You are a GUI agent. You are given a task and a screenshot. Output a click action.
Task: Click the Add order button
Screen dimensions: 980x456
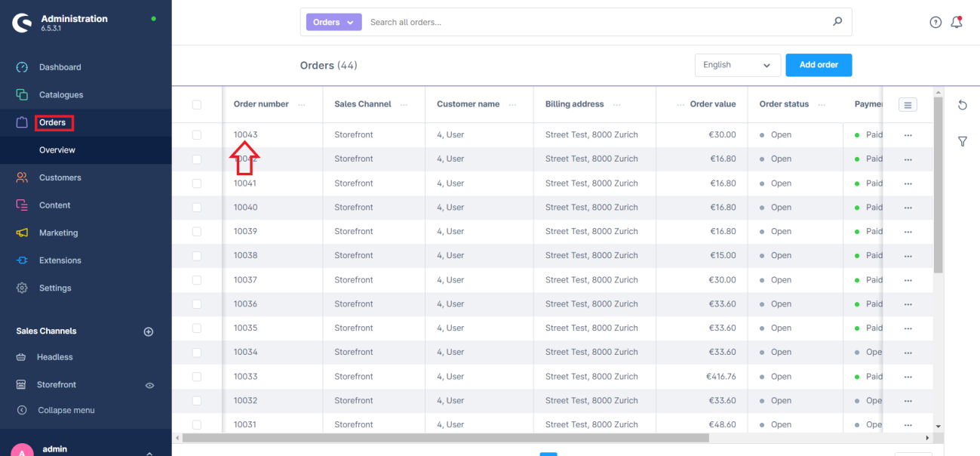(x=818, y=65)
